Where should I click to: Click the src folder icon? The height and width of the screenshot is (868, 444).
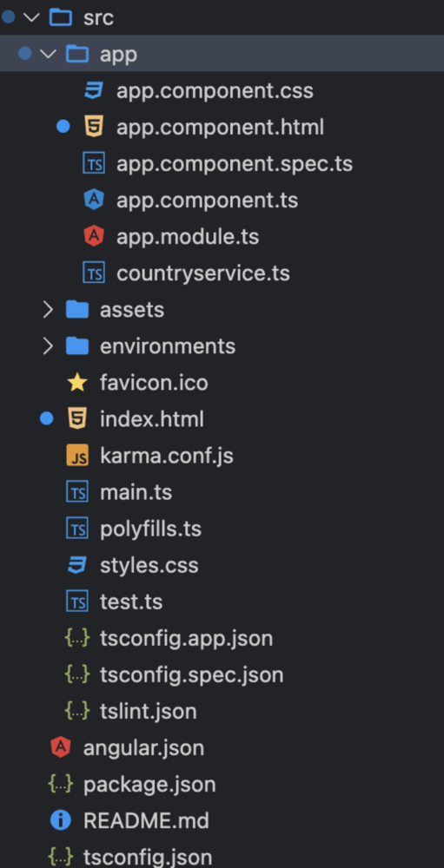[x=61, y=17]
